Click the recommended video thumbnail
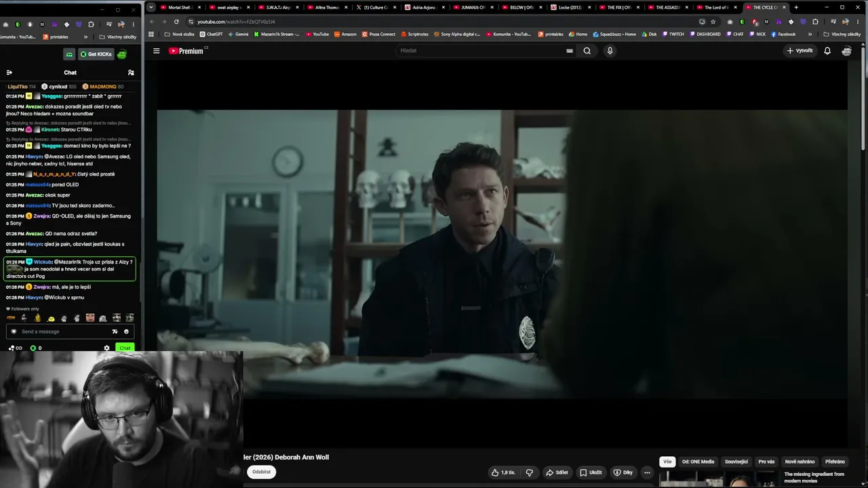This screenshot has height=488, width=868. coord(719,479)
